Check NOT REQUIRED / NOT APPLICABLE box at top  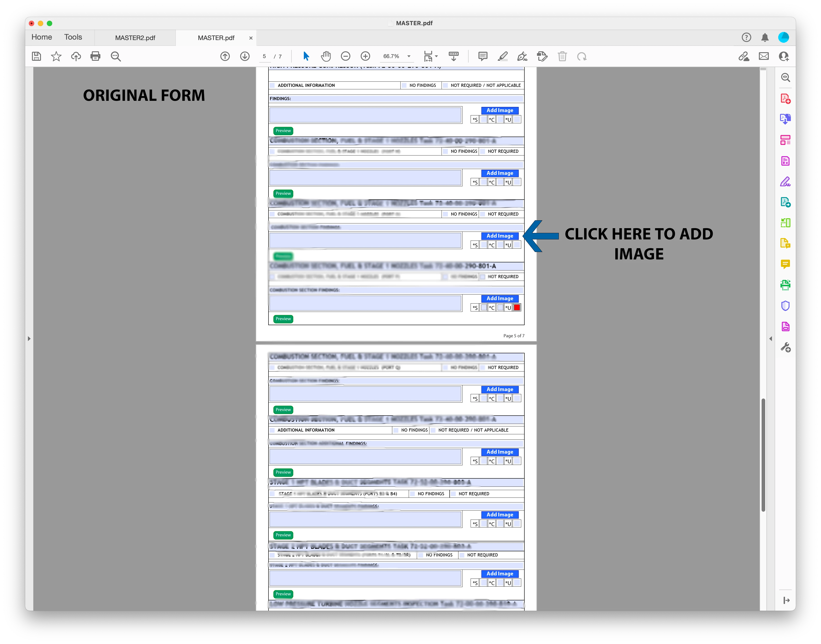pyautogui.click(x=445, y=86)
